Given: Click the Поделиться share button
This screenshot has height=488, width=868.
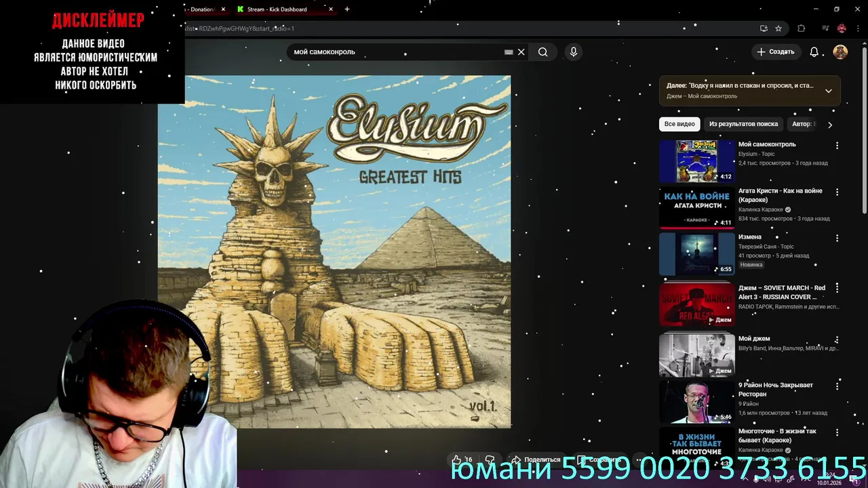Looking at the screenshot, I should [x=536, y=460].
